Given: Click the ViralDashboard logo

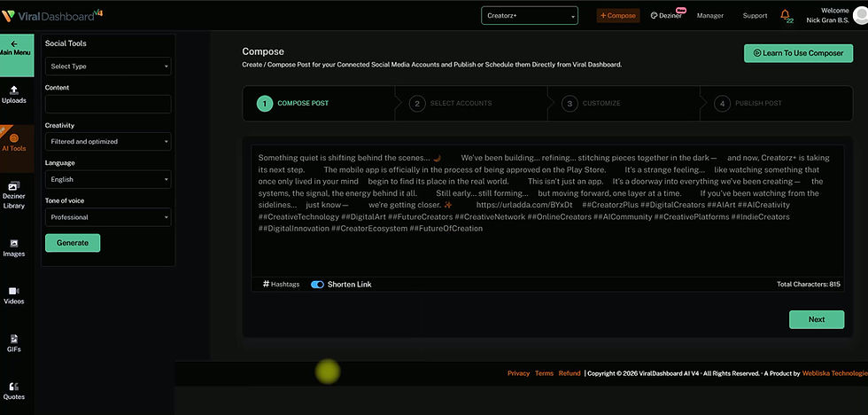Looking at the screenshot, I should pos(51,15).
